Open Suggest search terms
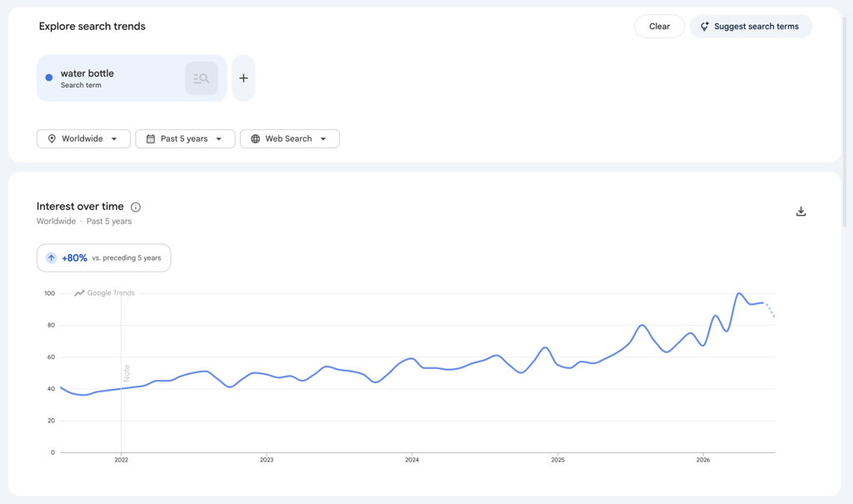 (751, 26)
